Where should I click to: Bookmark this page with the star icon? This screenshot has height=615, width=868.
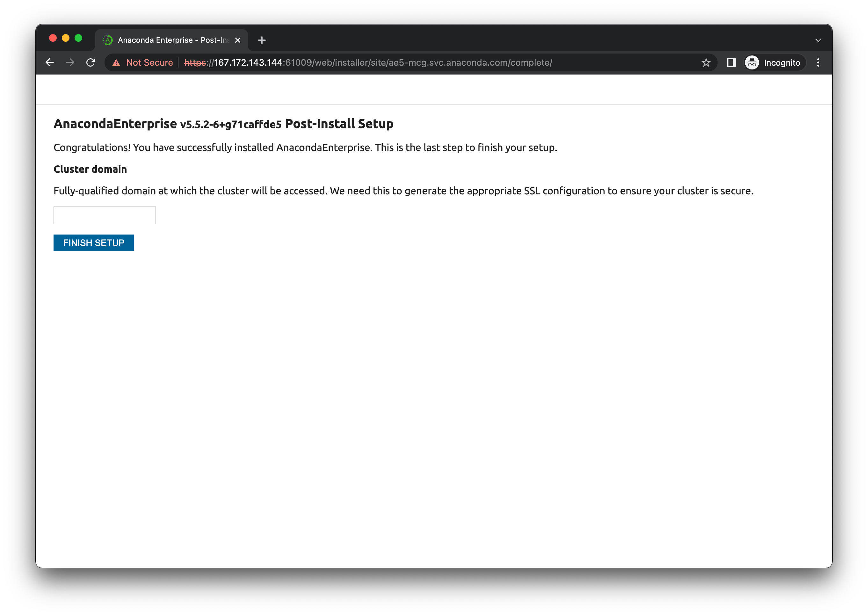(x=705, y=62)
